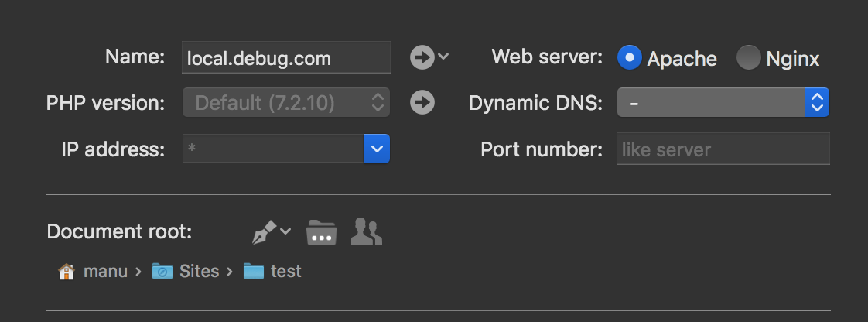Expand the chevron next to the Name arrow icon

pyautogui.click(x=443, y=57)
